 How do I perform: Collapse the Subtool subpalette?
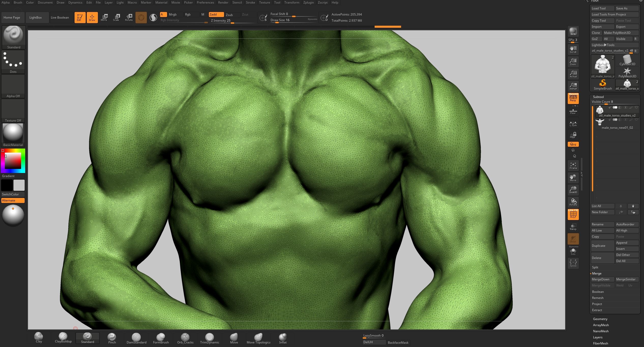(598, 97)
